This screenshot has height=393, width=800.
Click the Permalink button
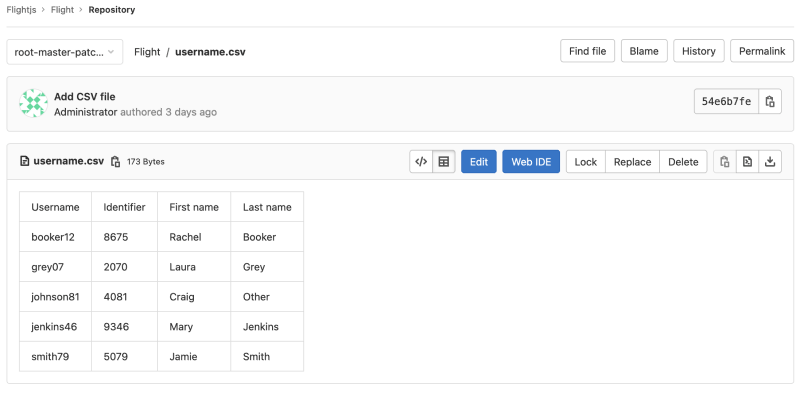[x=762, y=51]
